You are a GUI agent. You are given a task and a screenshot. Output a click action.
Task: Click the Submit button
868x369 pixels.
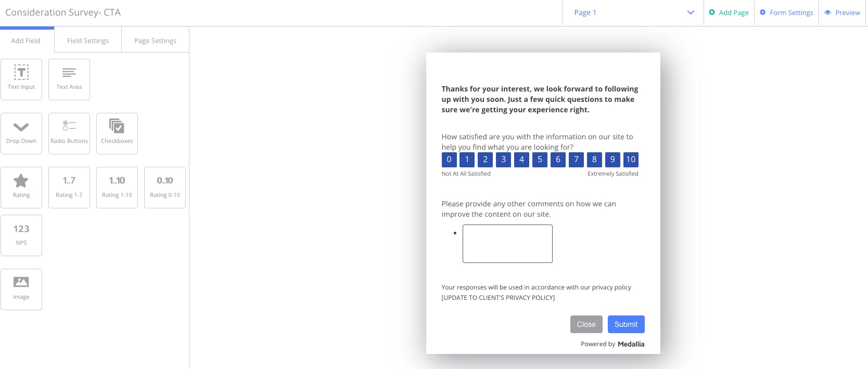click(x=626, y=324)
